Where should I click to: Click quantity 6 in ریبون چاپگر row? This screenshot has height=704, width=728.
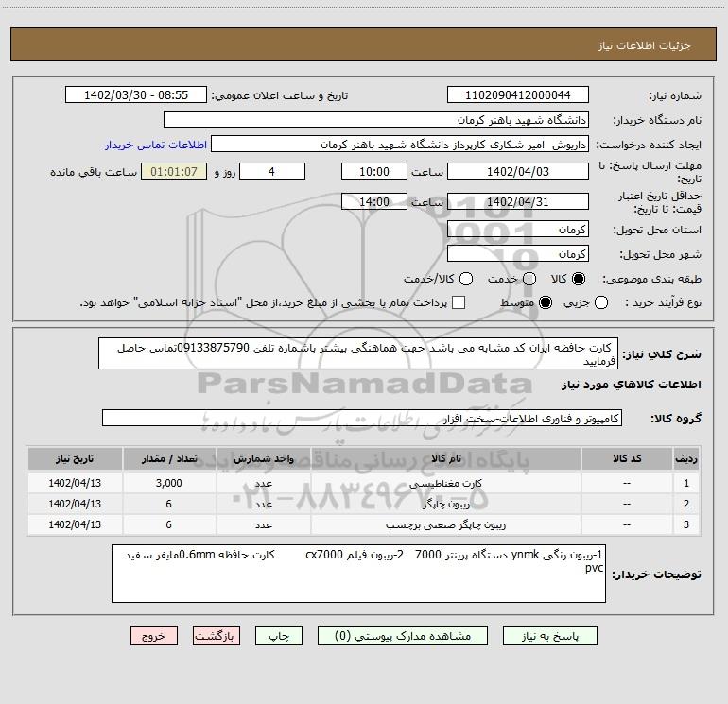[169, 504]
